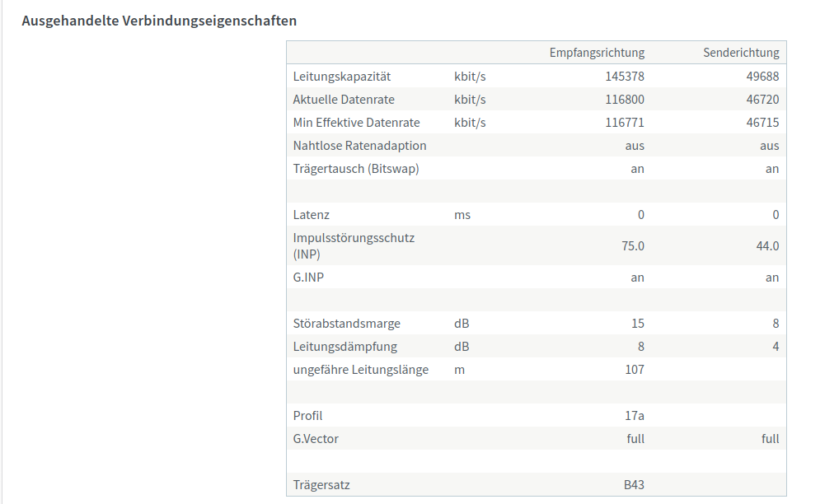Click the Störabstandsmarge row label
The width and height of the screenshot is (839, 504).
[x=346, y=324]
